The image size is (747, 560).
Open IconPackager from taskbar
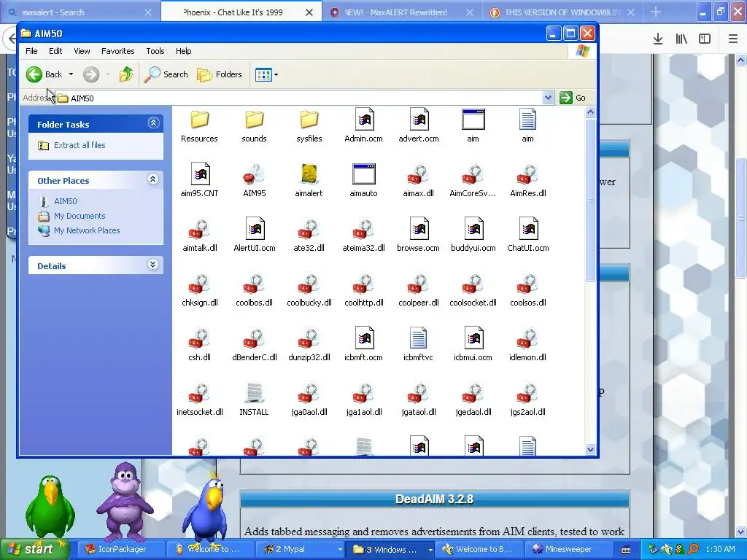(122, 550)
